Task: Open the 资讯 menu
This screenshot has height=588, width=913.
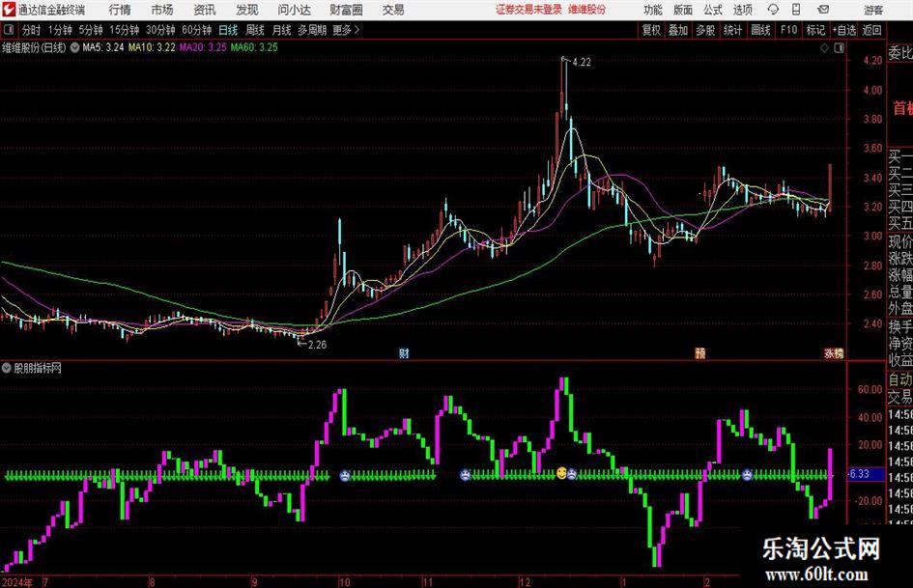Action: click(x=205, y=10)
